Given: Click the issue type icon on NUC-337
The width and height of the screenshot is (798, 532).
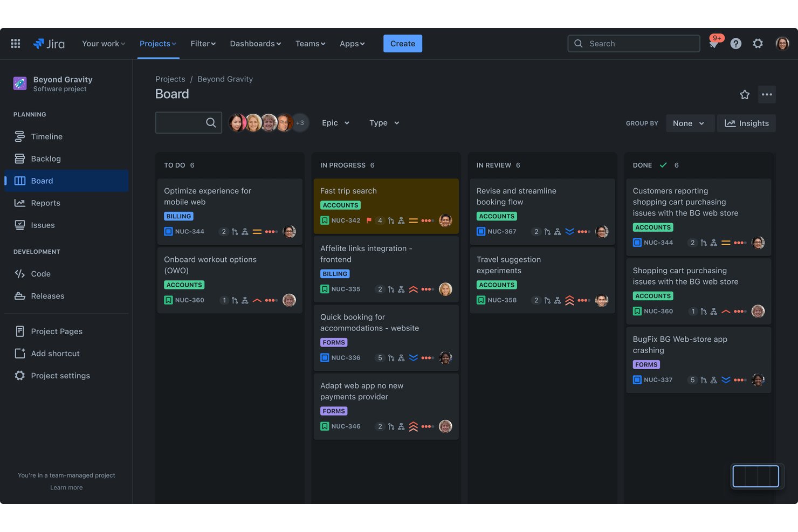Looking at the screenshot, I should tap(637, 380).
